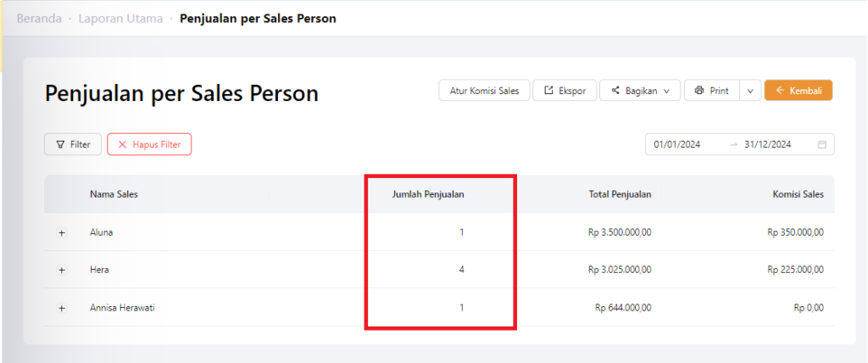The height and width of the screenshot is (363, 868).
Task: Click the start date 01/01/2024 field
Action: [x=677, y=144]
